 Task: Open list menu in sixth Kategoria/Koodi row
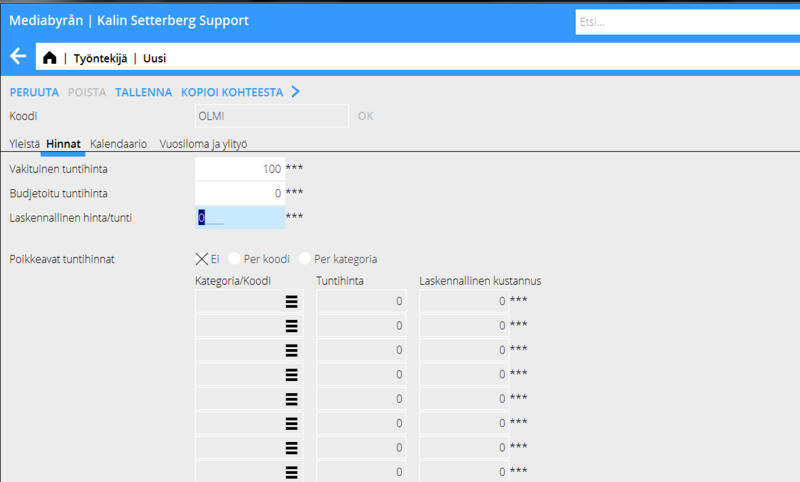click(291, 423)
